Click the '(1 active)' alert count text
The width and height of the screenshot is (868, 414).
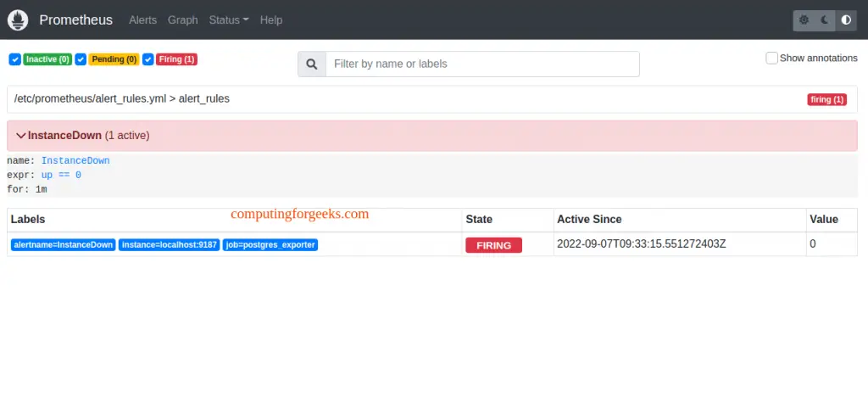(x=127, y=136)
